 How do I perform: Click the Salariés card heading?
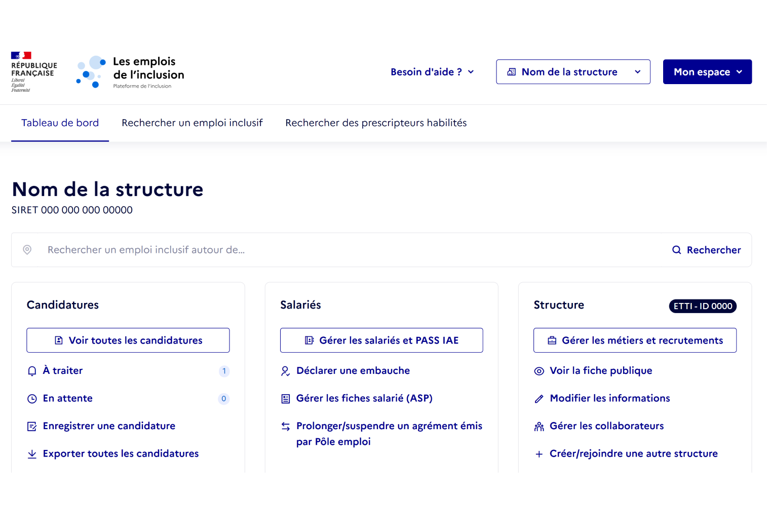[x=300, y=305]
